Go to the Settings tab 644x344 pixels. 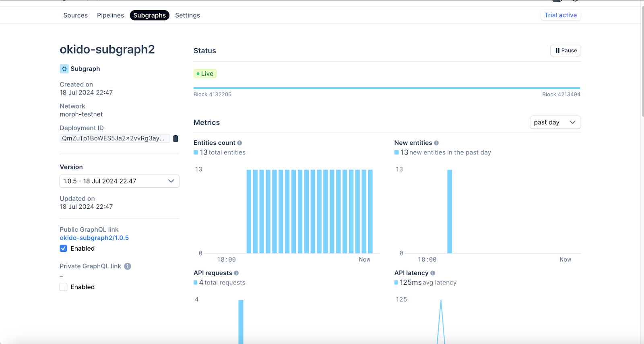click(x=187, y=15)
